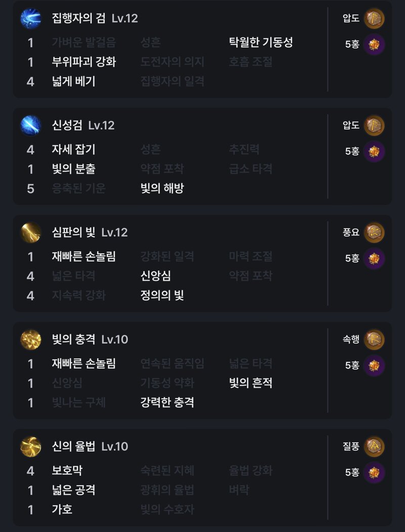Click the 보호막 tripod option
405x532 pixels.
(67, 471)
